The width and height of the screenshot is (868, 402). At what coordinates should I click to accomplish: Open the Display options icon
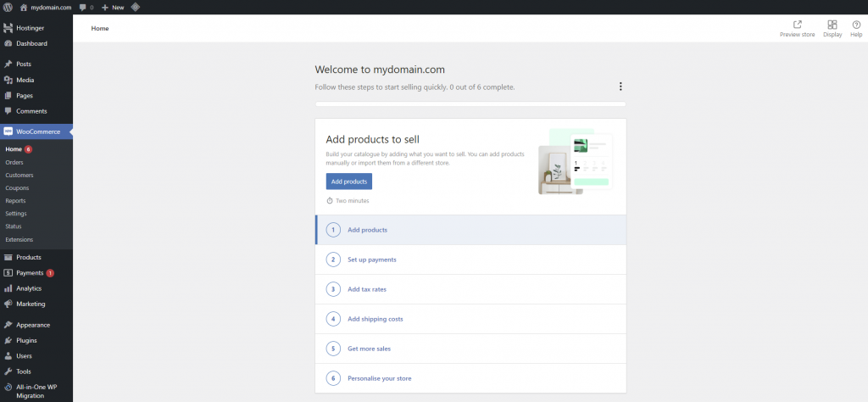832,25
